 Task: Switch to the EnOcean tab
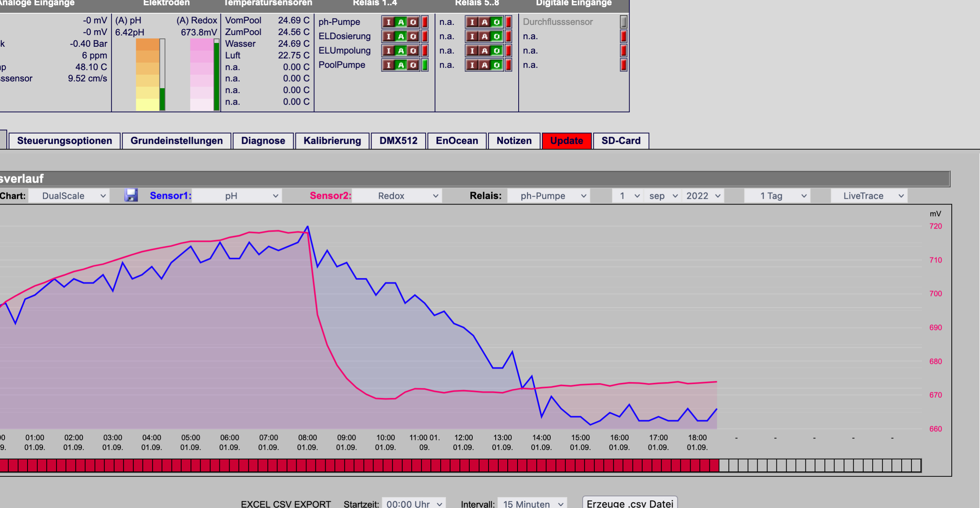coord(457,141)
